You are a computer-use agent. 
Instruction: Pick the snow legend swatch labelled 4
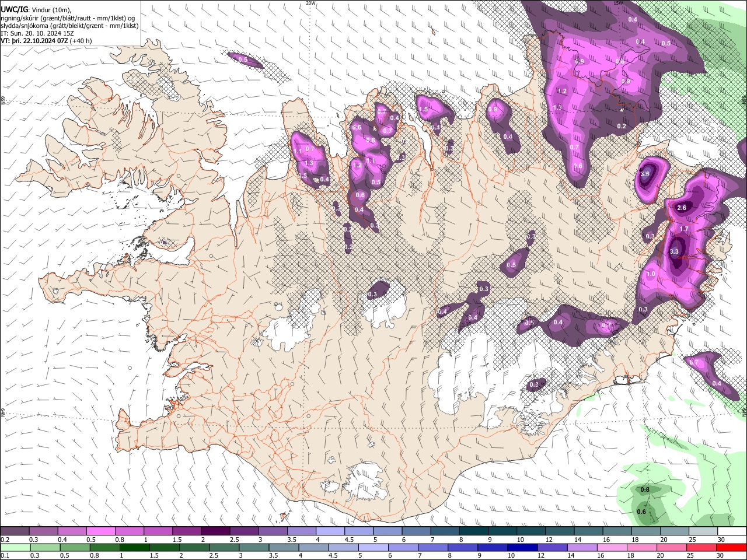(330, 531)
